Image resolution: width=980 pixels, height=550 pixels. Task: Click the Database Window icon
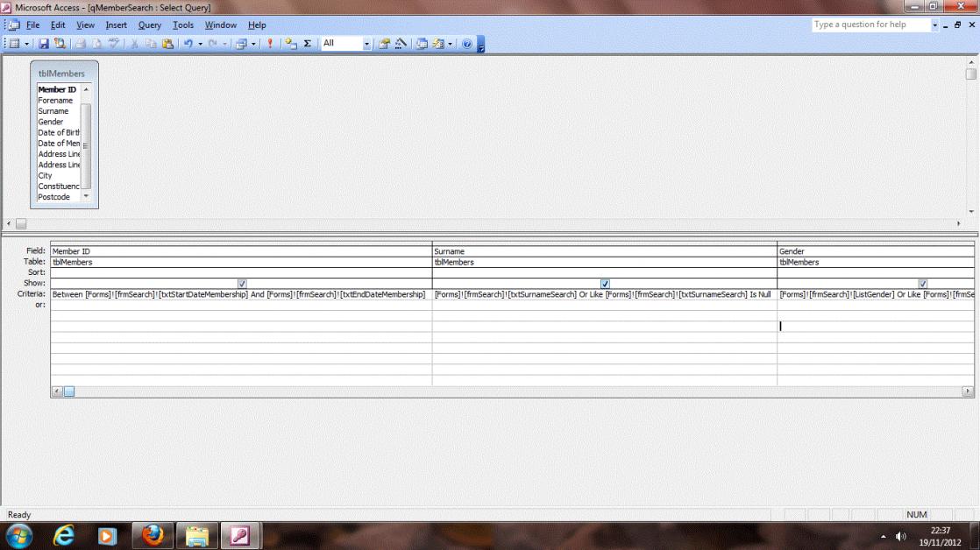tap(422, 44)
